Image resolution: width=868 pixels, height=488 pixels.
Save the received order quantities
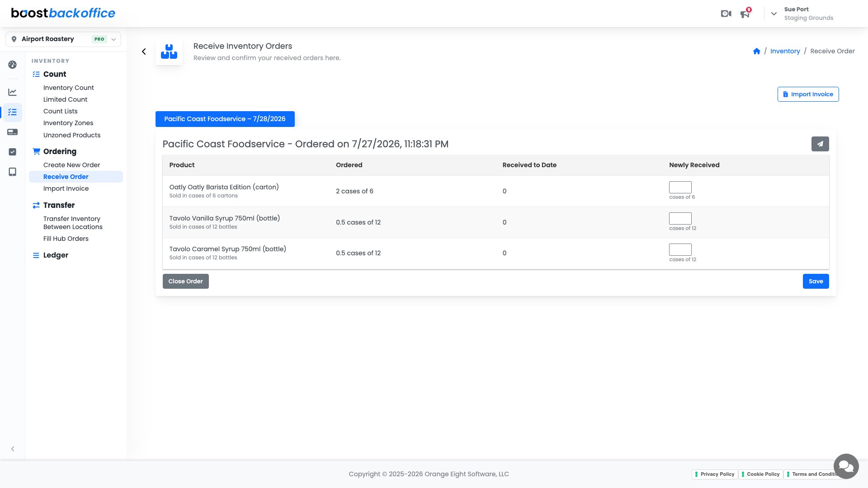click(x=816, y=281)
